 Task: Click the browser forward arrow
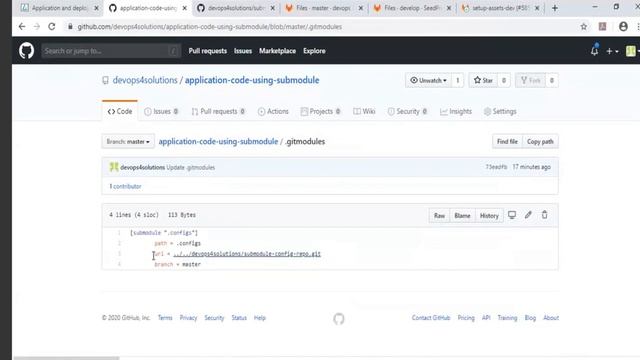coord(37,27)
